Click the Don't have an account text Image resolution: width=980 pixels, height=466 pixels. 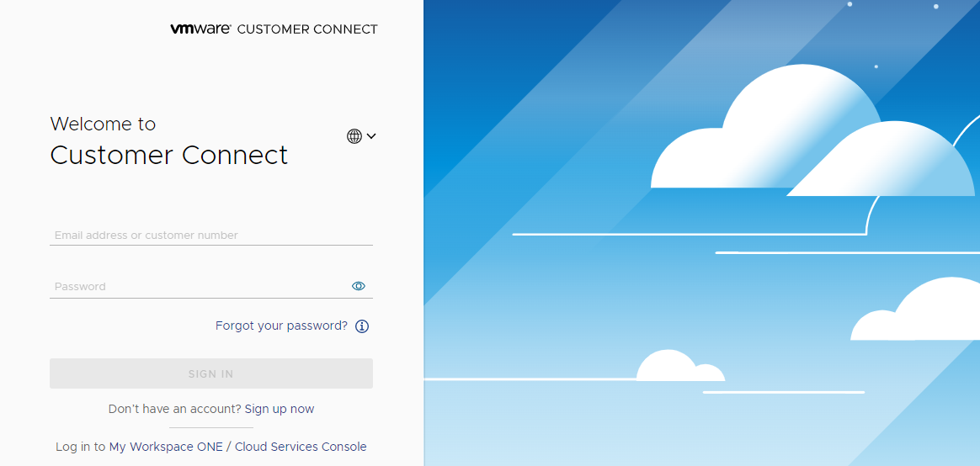(174, 409)
